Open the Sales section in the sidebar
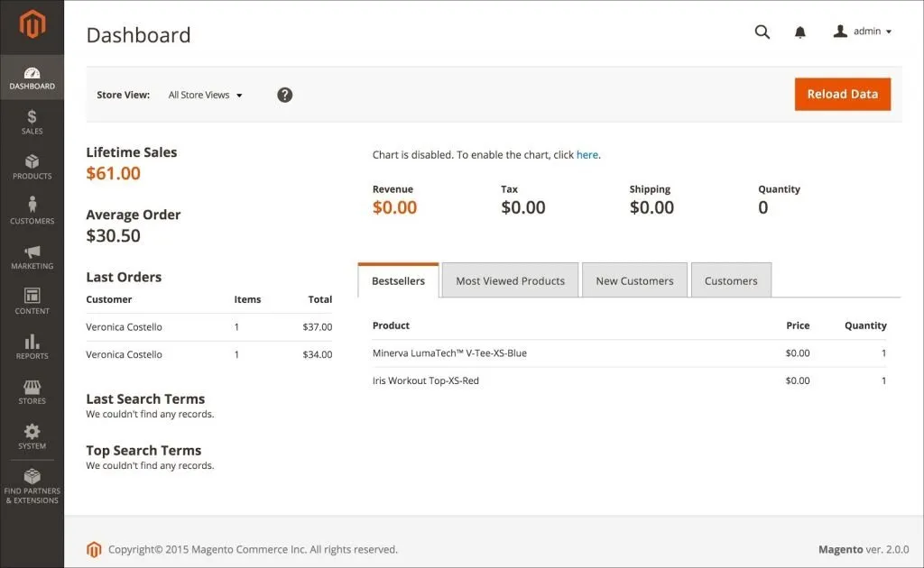Viewport: 924px width, 568px height. coord(32,123)
